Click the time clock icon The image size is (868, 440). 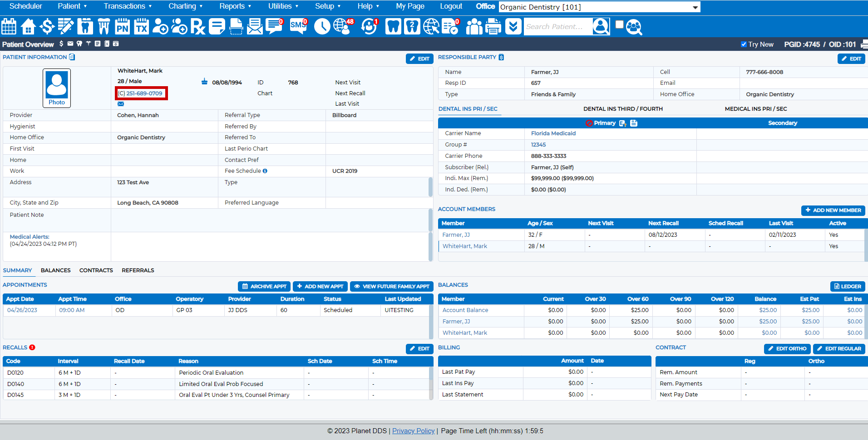(x=322, y=27)
